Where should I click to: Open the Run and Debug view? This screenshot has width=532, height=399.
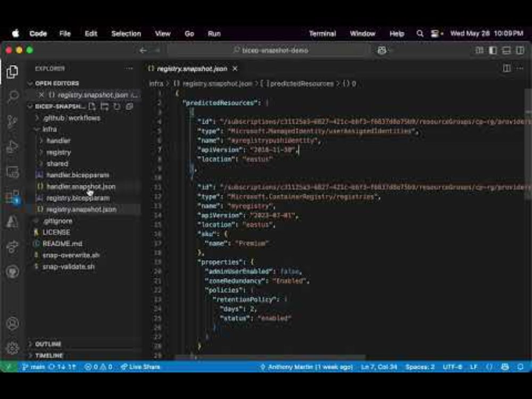(12, 147)
